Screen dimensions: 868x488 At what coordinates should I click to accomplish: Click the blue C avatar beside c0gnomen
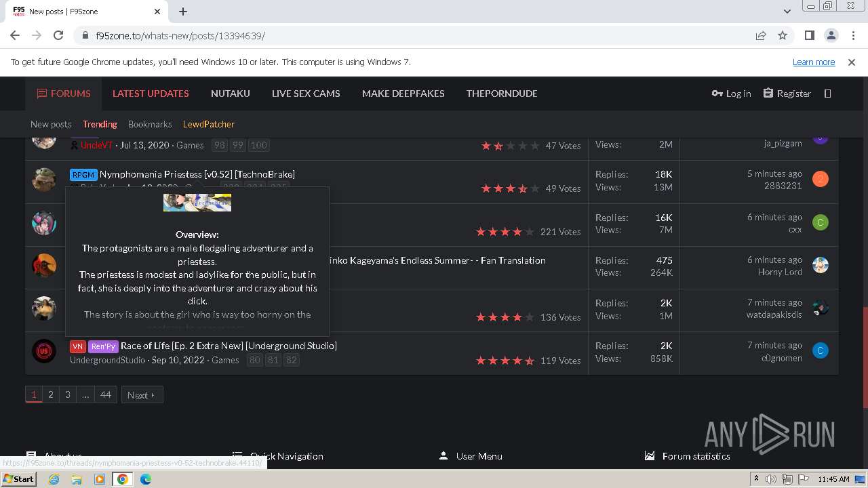click(x=821, y=350)
